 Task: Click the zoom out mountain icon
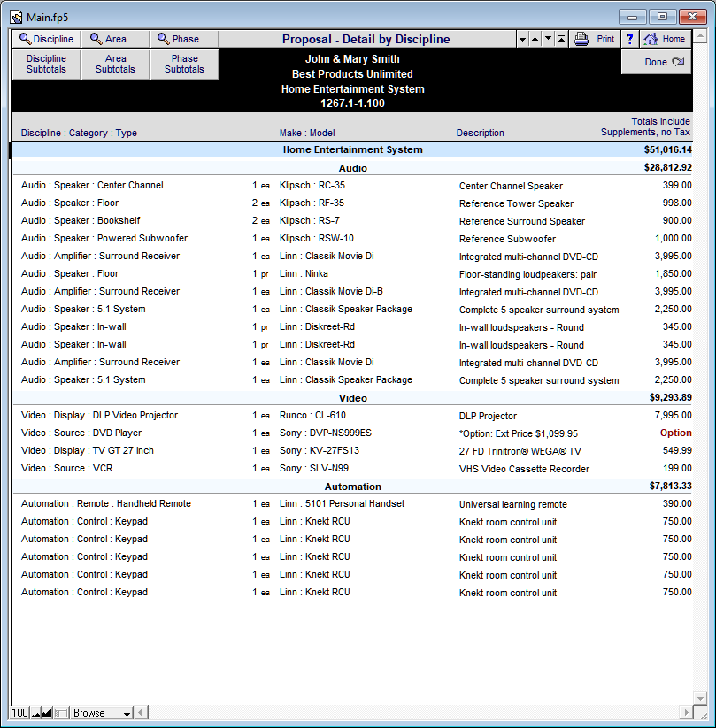point(35,713)
